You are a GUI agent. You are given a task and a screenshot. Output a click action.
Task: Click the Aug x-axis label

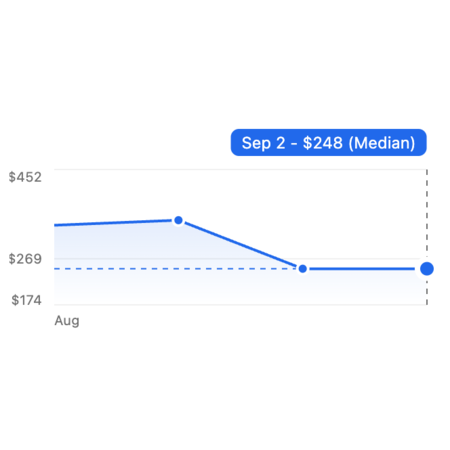point(67,321)
